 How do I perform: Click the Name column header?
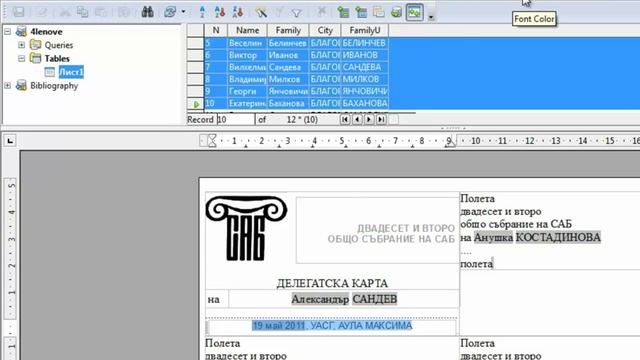[247, 30]
